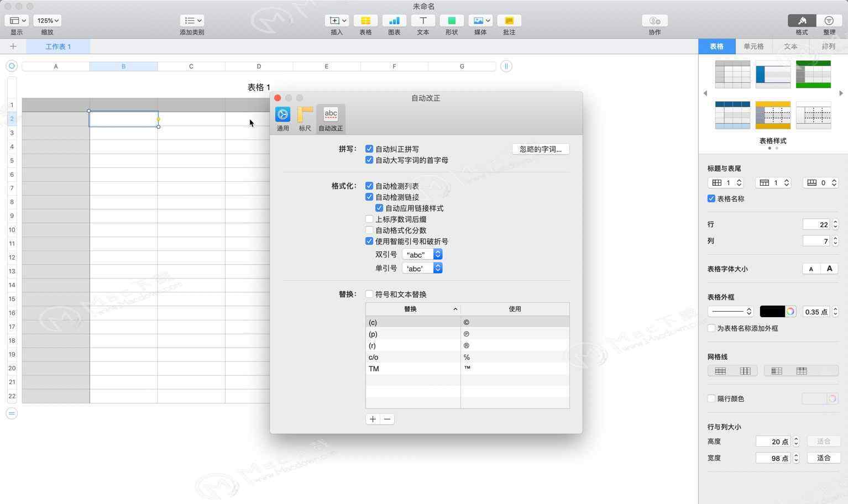Image resolution: width=848 pixels, height=504 pixels.
Task: Add a comment with 批注 icon
Action: [x=509, y=21]
